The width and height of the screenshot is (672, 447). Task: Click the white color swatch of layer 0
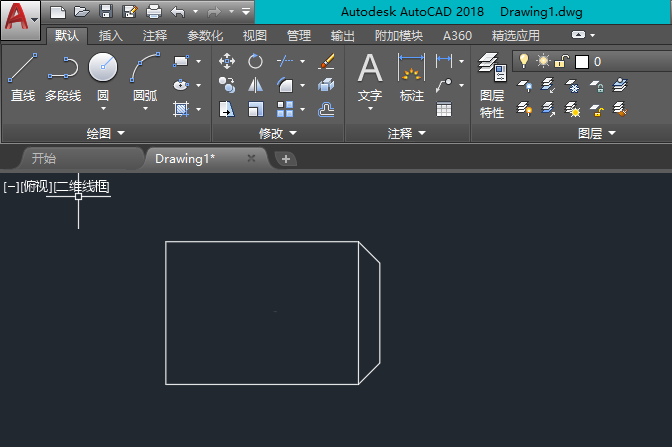pos(582,62)
